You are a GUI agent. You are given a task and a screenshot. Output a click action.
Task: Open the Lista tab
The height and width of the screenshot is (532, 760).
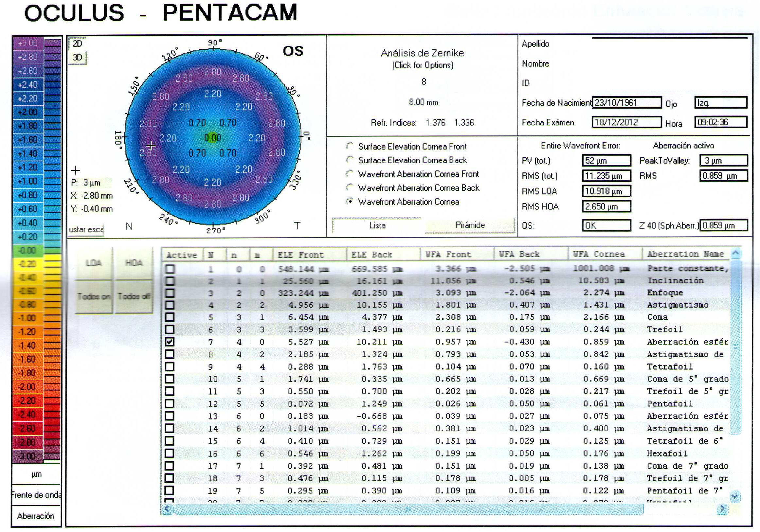click(378, 225)
